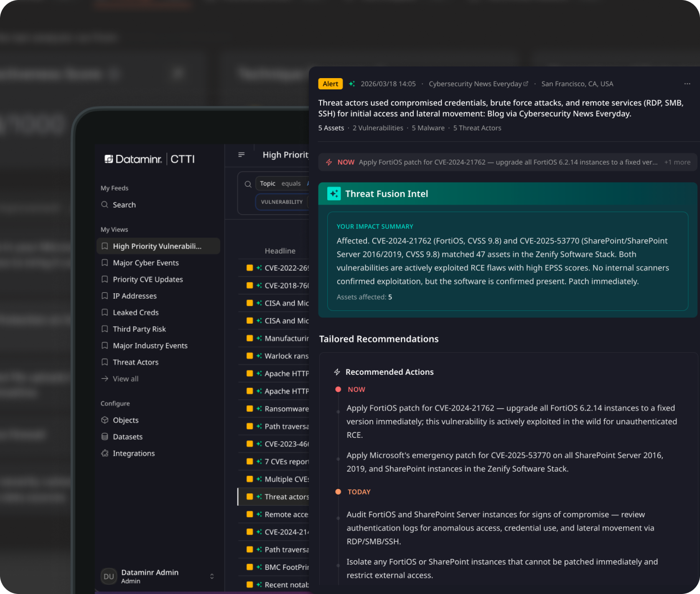Select the Third Party Risk view
The image size is (700, 594).
tap(139, 329)
